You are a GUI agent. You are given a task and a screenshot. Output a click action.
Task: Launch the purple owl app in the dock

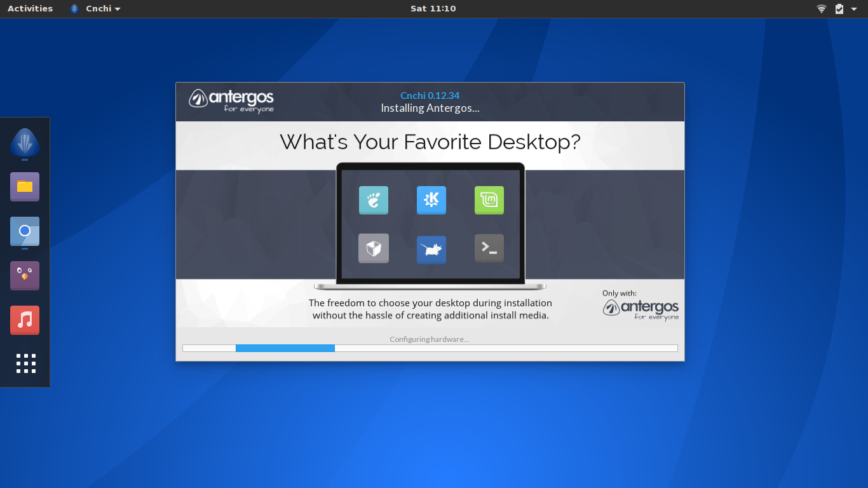pyautogui.click(x=24, y=275)
